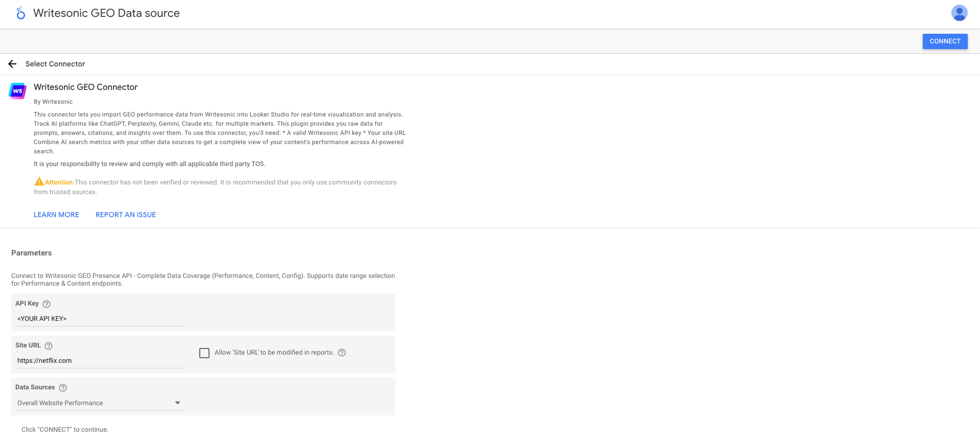Click the blue CONNECT button
This screenshot has height=442, width=980.
(945, 41)
